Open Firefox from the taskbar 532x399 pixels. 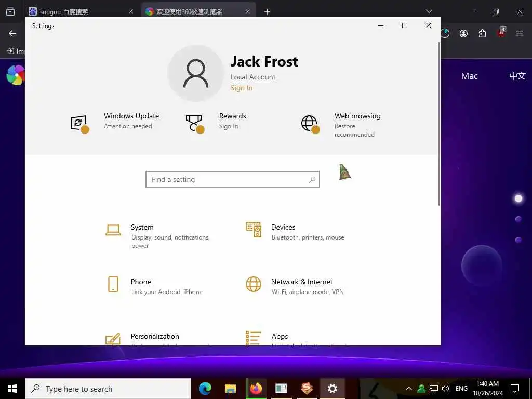pos(256,389)
